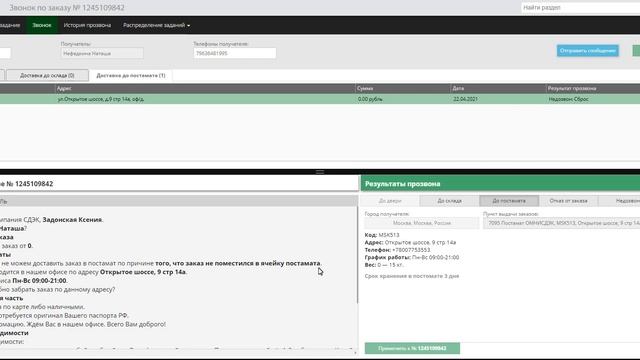This screenshot has height=360, width=640.
Task: Click the Телефоны получателя field
Action: (235, 53)
